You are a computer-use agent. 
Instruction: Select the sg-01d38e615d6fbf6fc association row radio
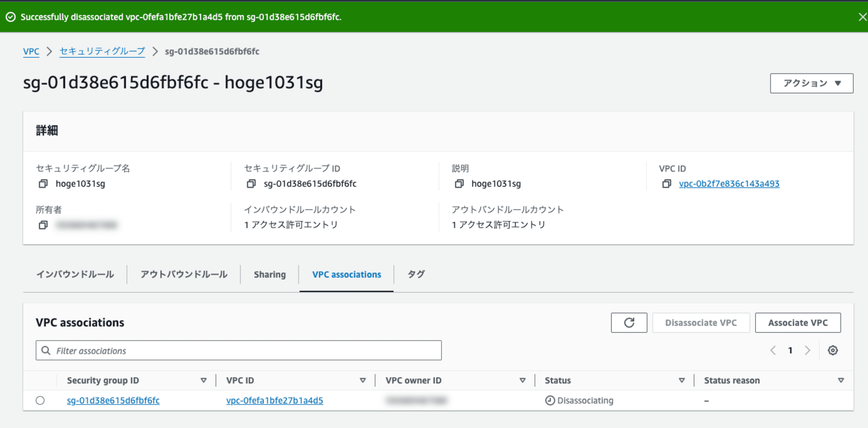click(x=40, y=400)
